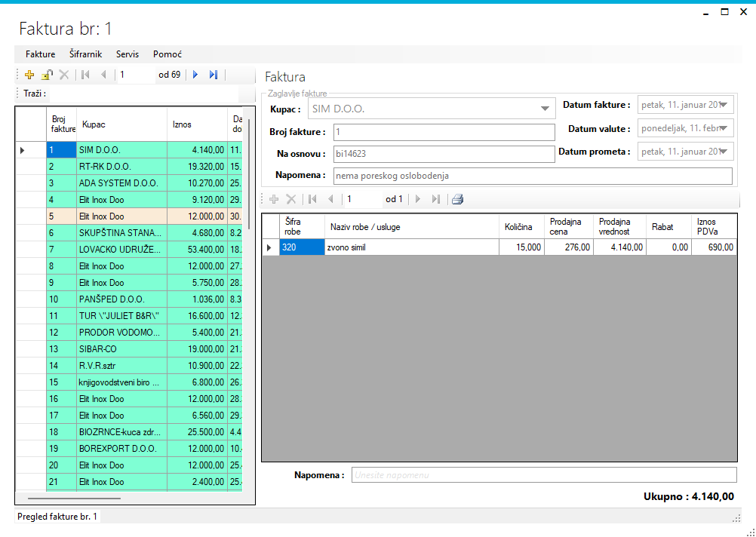Image resolution: width=756 pixels, height=537 pixels.
Task: Open the Datum fakture date picker
Action: tap(724, 105)
